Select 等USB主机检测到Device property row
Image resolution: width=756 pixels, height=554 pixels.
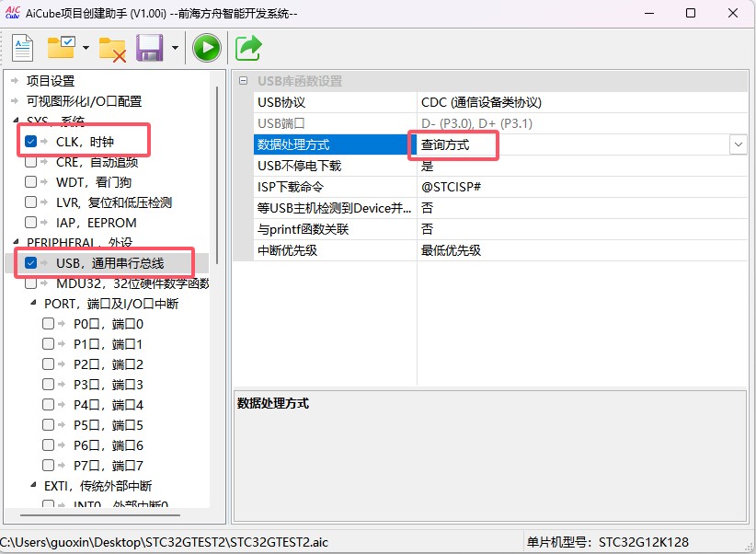(x=500, y=209)
